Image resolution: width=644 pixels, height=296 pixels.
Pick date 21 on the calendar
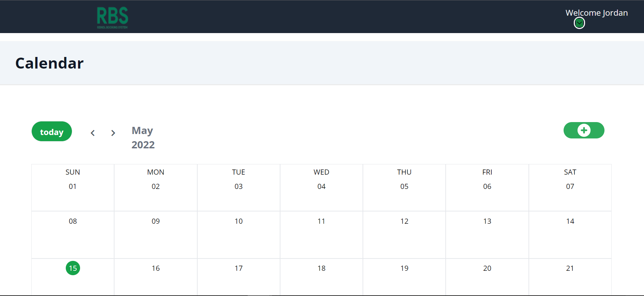click(x=570, y=268)
